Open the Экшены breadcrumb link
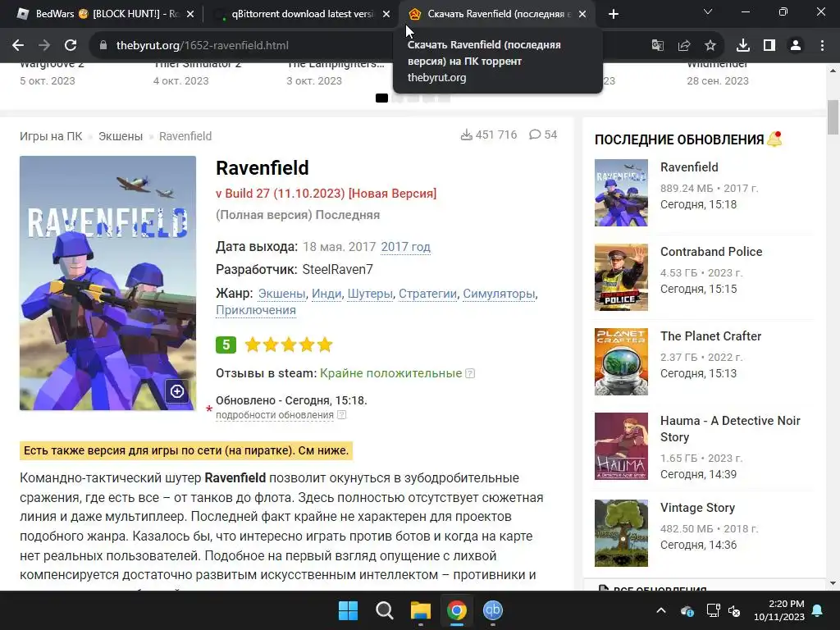840x630 pixels. (121, 136)
